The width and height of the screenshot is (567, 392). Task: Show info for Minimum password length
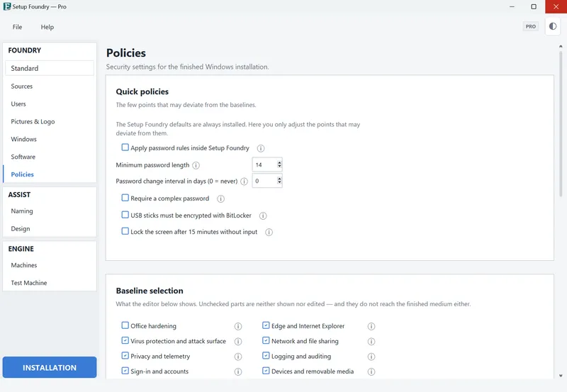[x=196, y=165]
